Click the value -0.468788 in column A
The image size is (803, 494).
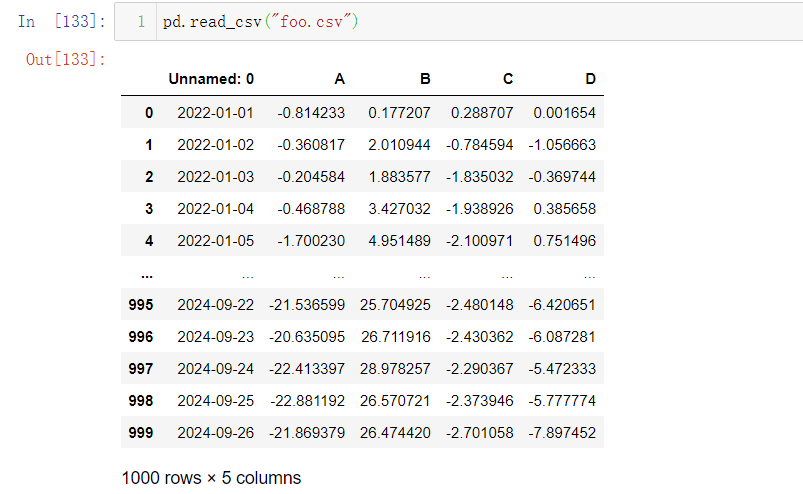click(311, 209)
